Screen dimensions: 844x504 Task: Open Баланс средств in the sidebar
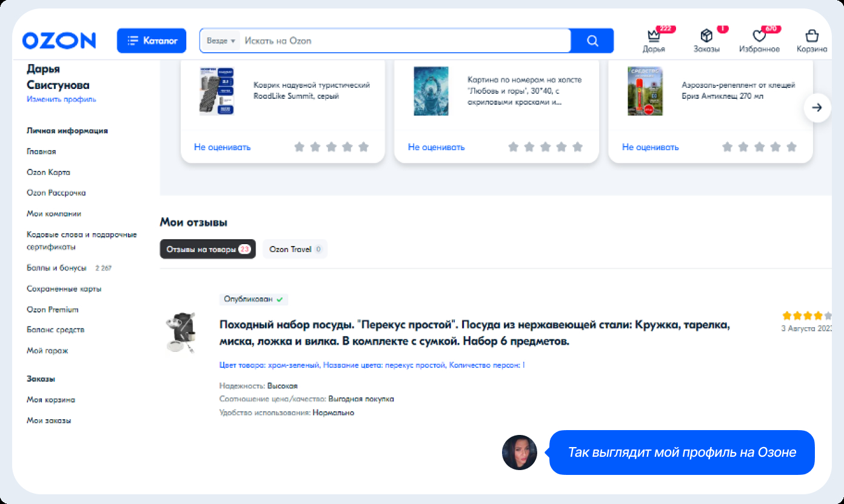pos(56,330)
